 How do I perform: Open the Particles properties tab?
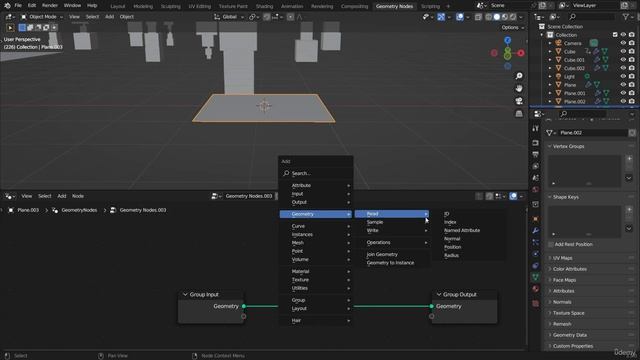pyautogui.click(x=536, y=242)
